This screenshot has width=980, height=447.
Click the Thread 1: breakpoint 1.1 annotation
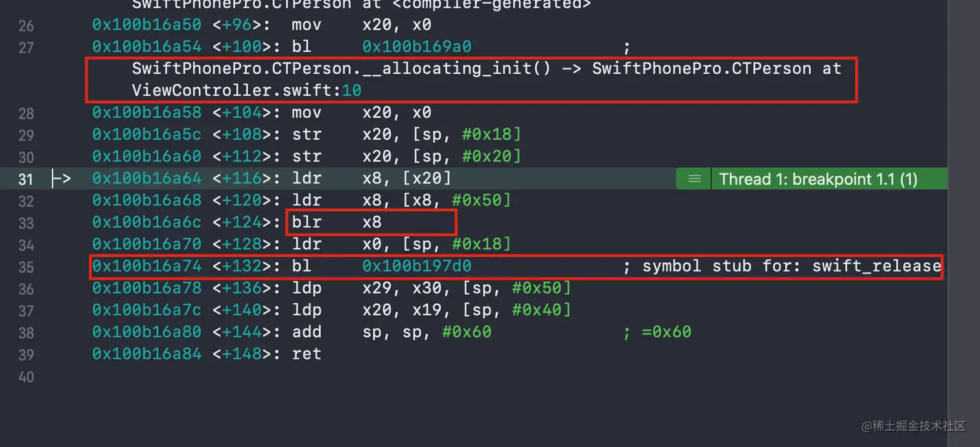pyautogui.click(x=818, y=179)
